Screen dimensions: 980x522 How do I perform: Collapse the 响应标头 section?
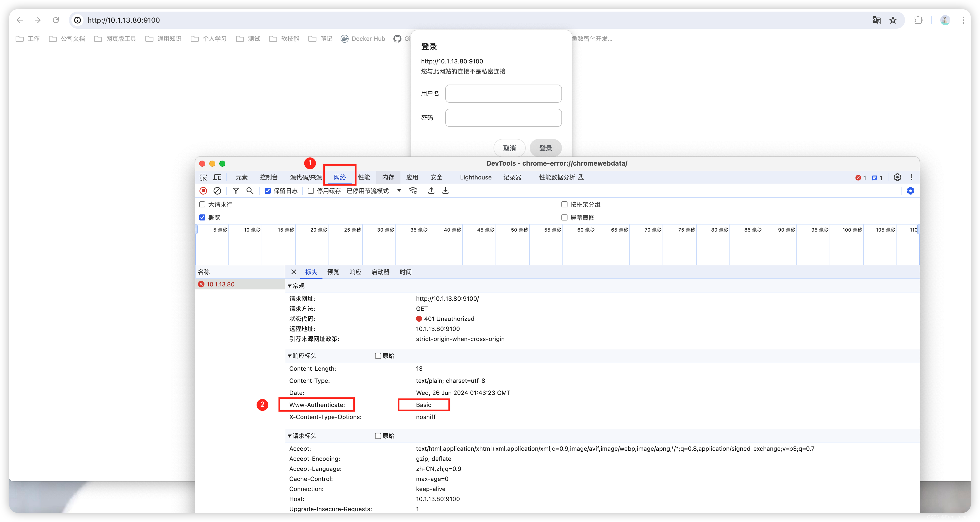290,356
